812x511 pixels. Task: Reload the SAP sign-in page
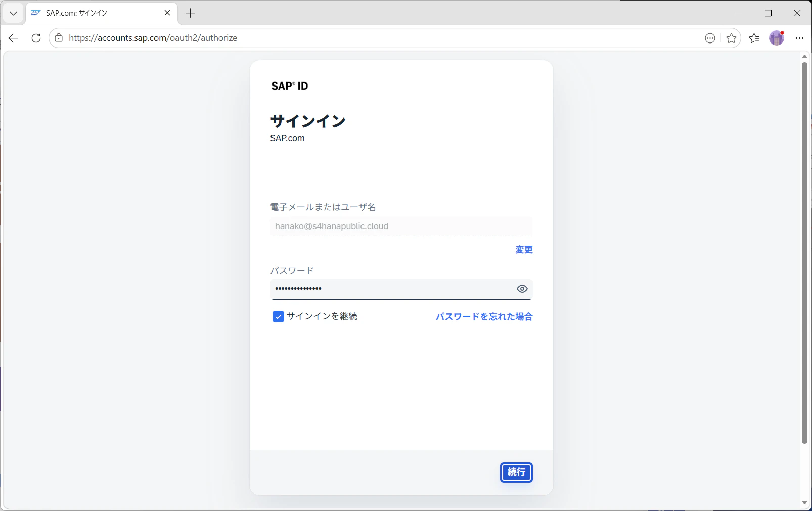[36, 38]
